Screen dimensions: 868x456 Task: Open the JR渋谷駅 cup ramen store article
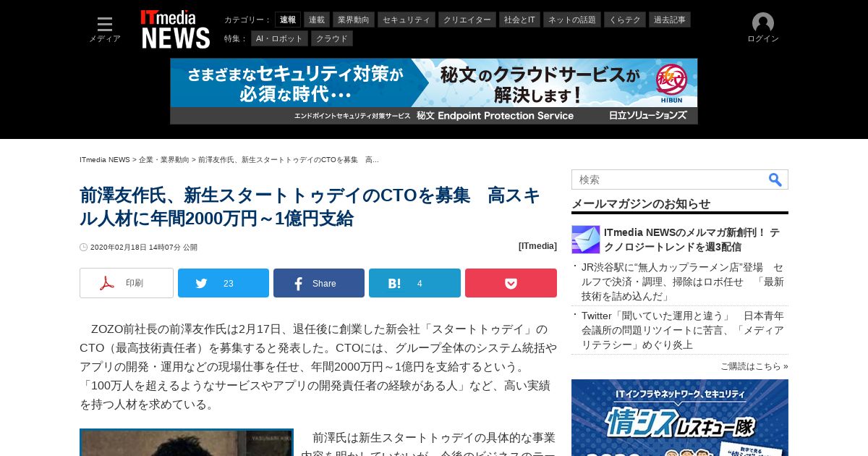(682, 282)
